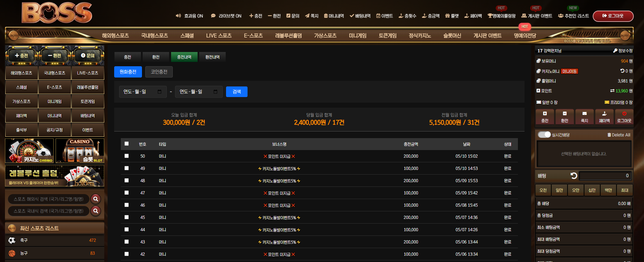
Task: Click the Delete All trash icon
Action: pyautogui.click(x=609, y=135)
